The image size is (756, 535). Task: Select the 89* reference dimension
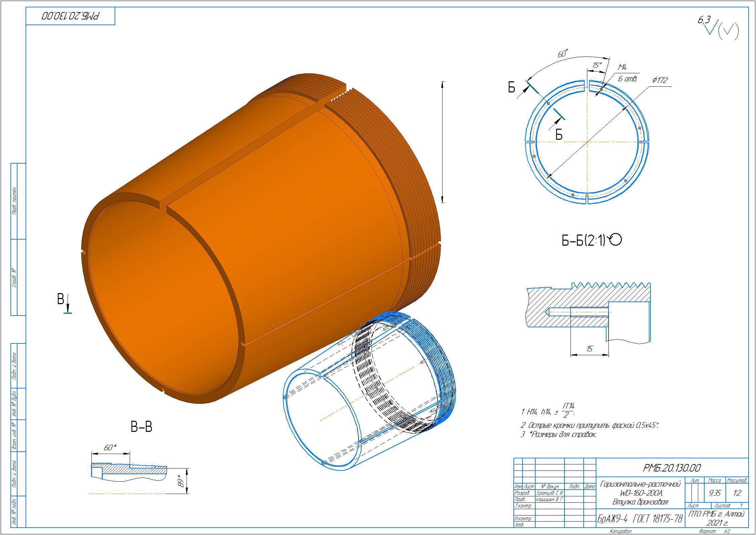pyautogui.click(x=180, y=481)
